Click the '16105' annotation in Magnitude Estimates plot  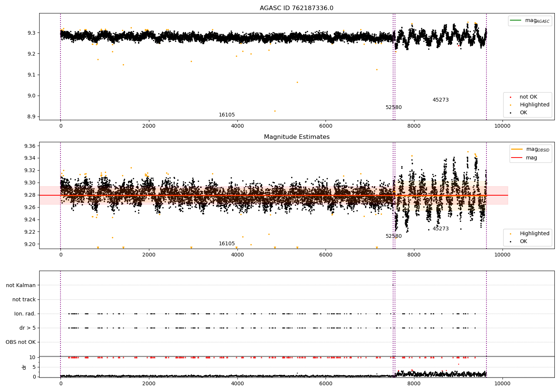(x=227, y=244)
